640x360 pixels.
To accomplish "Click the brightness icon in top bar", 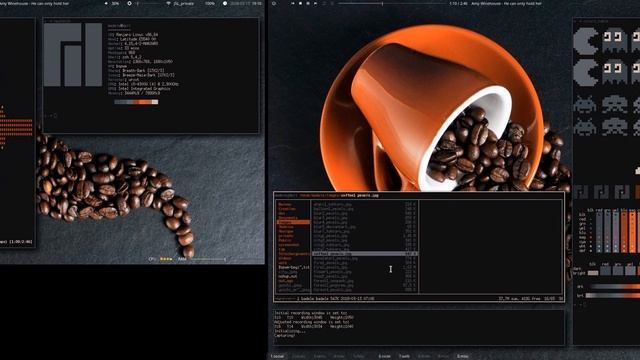I will tap(129, 3).
